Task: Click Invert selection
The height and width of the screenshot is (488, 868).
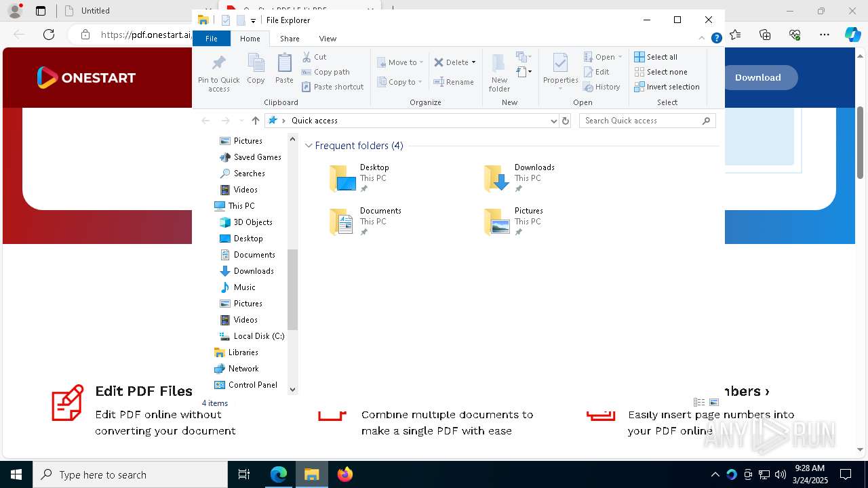Action: point(667,87)
